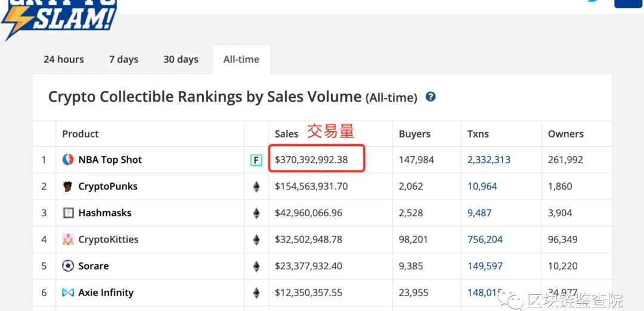The height and width of the screenshot is (311, 644).
Task: Open the CryptoSlam logo homepage
Action: (x=58, y=19)
